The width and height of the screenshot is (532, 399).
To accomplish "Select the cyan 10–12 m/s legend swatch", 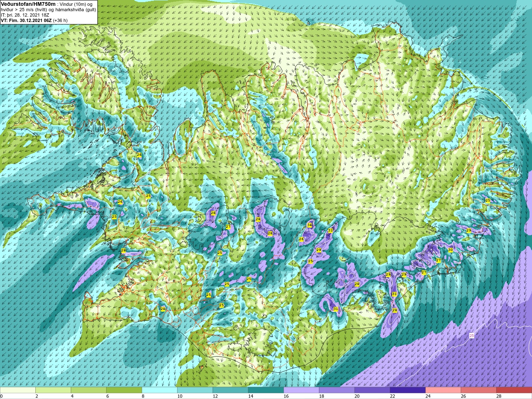I will tap(195, 390).
